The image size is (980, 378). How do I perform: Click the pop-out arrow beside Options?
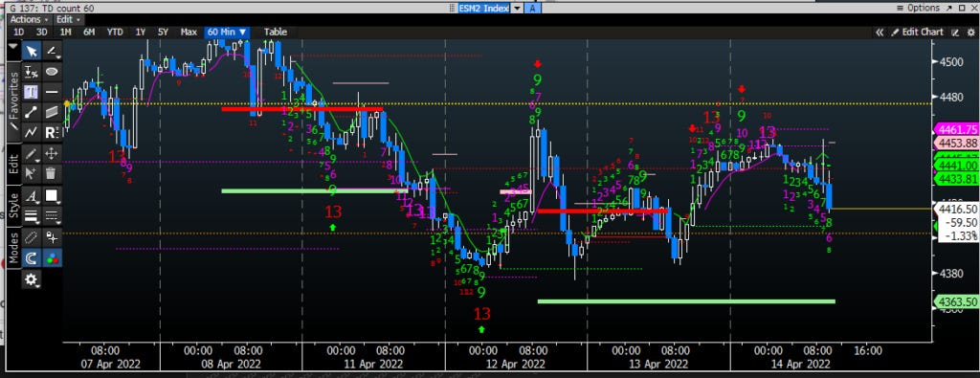click(950, 8)
